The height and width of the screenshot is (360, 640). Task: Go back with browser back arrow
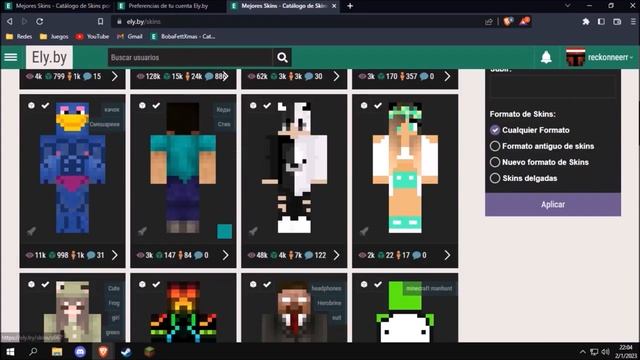[9, 21]
